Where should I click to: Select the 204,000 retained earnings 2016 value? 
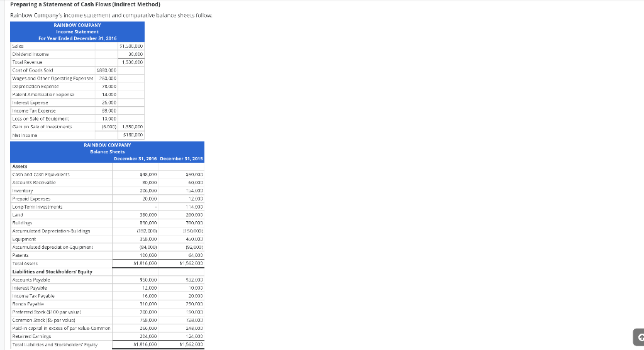(148, 336)
